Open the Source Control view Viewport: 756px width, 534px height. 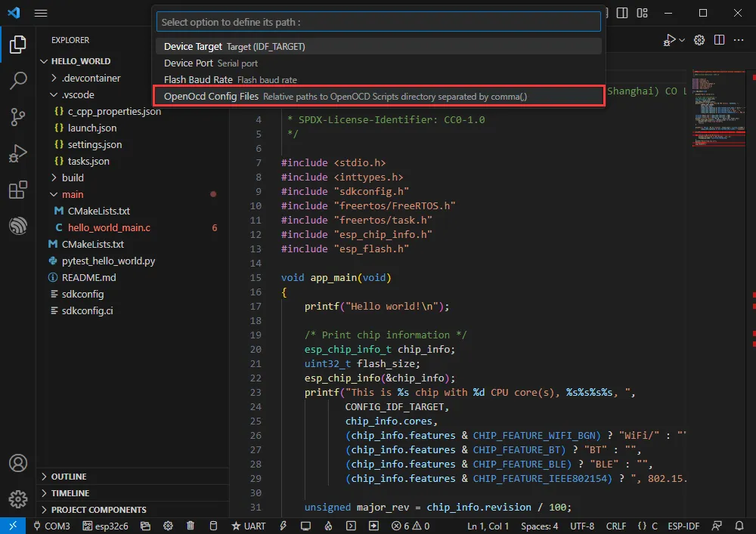click(17, 116)
